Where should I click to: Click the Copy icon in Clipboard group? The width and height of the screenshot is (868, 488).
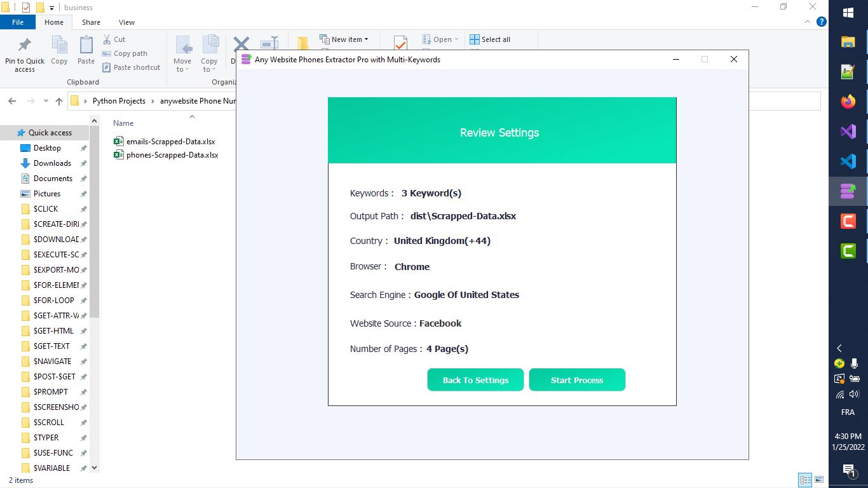(x=59, y=50)
